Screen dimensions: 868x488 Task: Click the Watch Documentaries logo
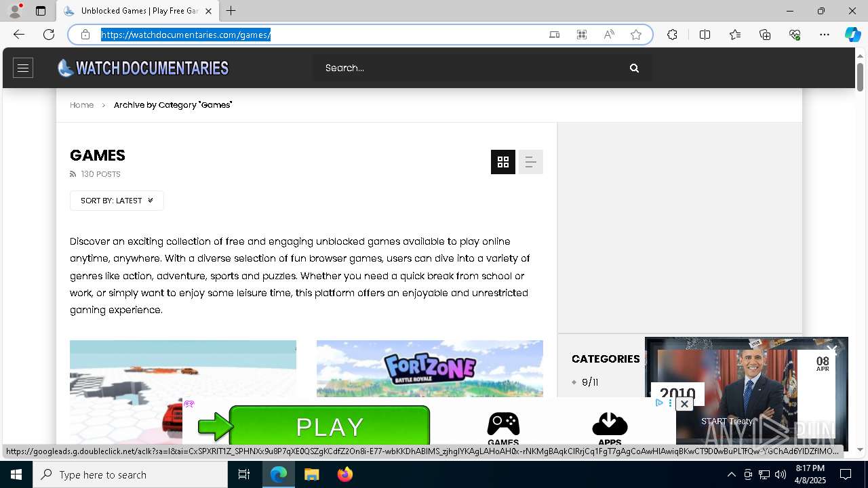click(x=143, y=68)
